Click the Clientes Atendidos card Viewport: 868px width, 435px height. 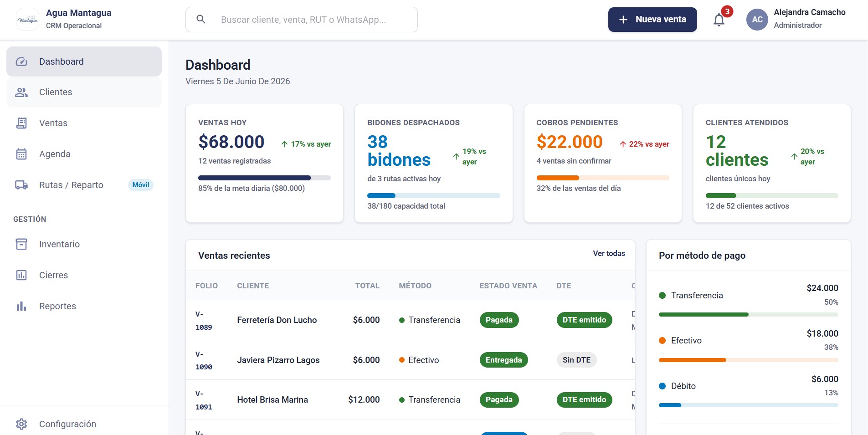pyautogui.click(x=772, y=164)
